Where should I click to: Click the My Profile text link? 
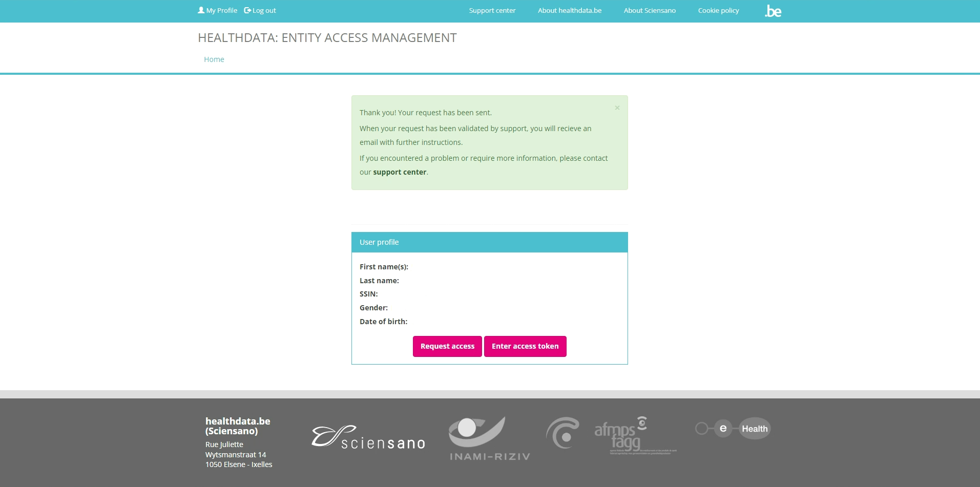(x=222, y=11)
